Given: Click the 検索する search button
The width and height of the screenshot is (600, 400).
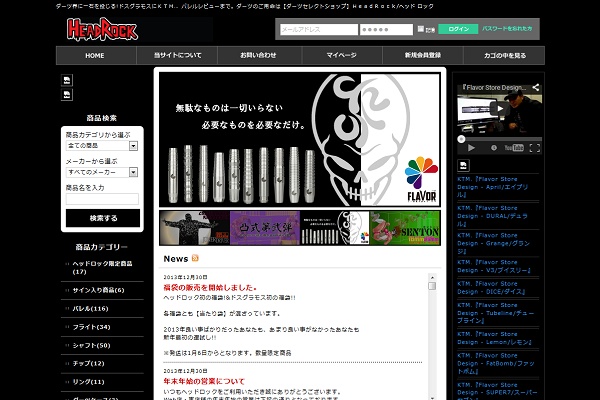Looking at the screenshot, I should [x=102, y=217].
